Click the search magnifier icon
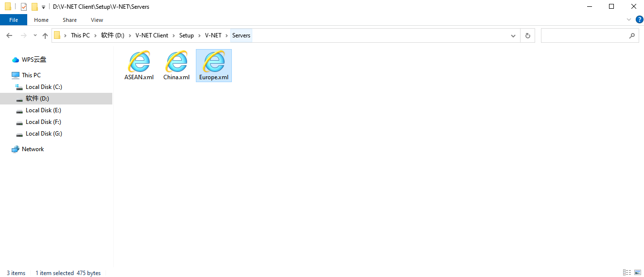This screenshot has height=277, width=644. tap(632, 35)
